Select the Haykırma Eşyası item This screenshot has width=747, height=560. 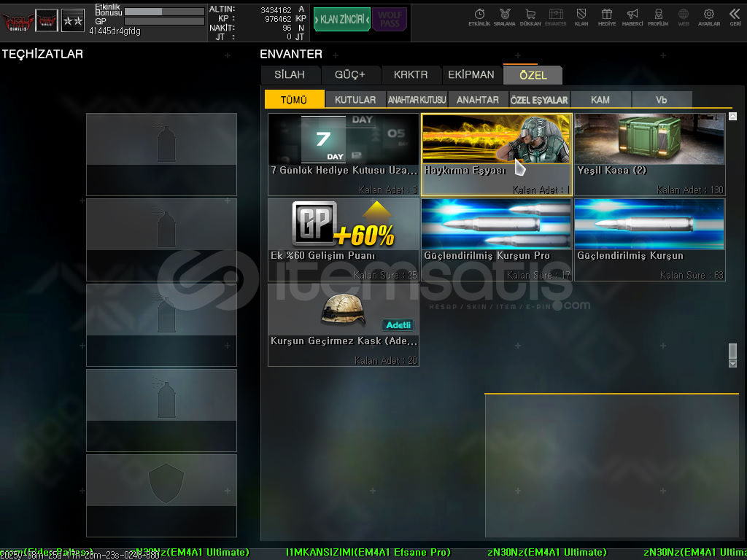tap(496, 155)
